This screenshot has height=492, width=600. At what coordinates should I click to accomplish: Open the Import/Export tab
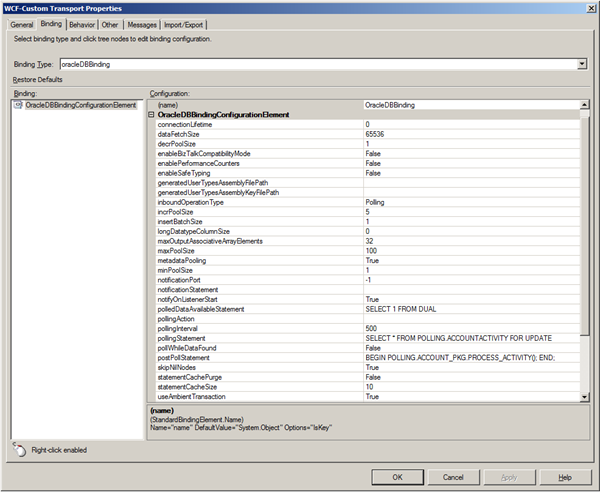pos(183,25)
